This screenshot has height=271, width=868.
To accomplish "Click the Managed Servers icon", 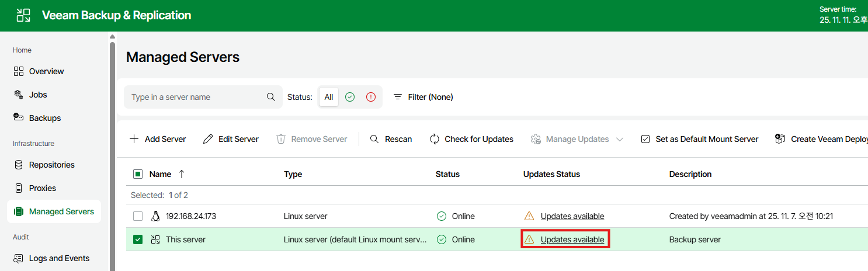I will [x=19, y=211].
